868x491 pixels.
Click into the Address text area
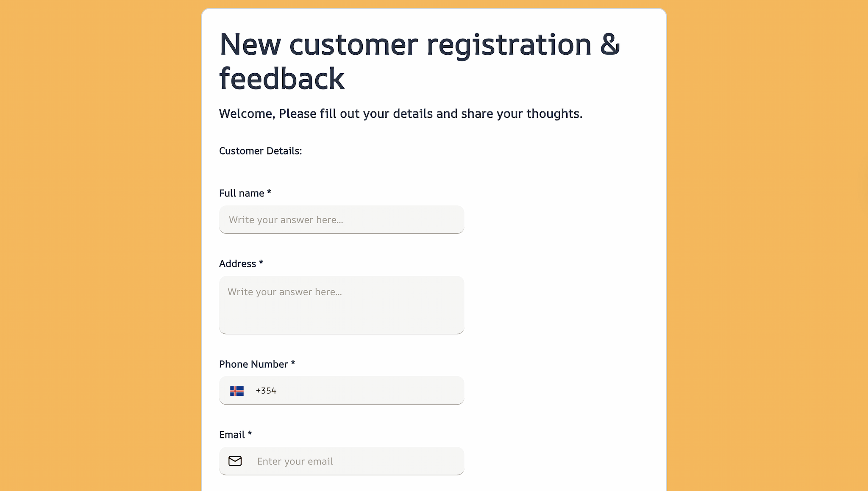(x=341, y=305)
